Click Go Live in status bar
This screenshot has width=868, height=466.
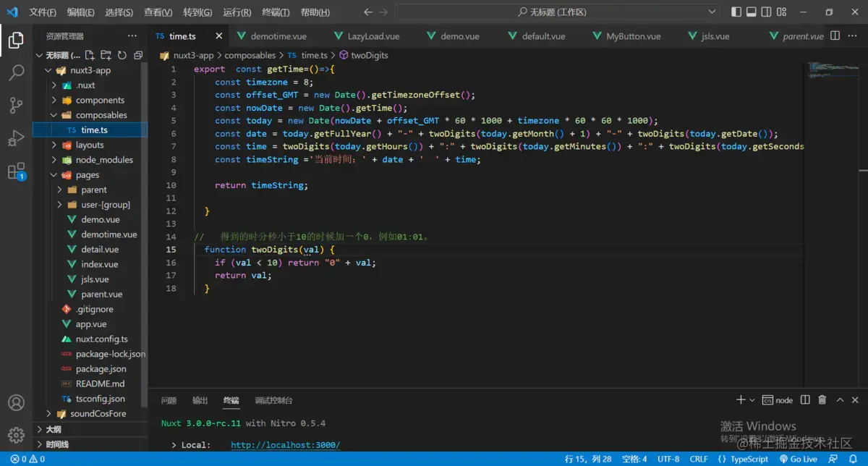798,459
